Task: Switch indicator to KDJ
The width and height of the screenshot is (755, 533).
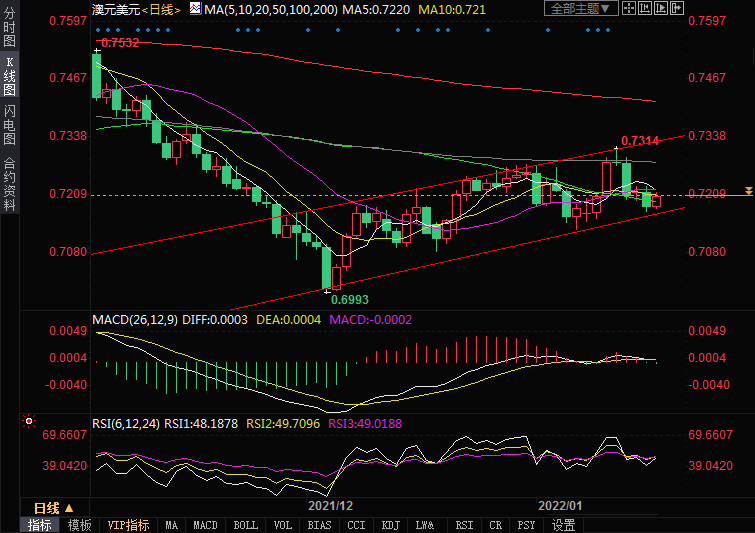Action: tap(391, 525)
